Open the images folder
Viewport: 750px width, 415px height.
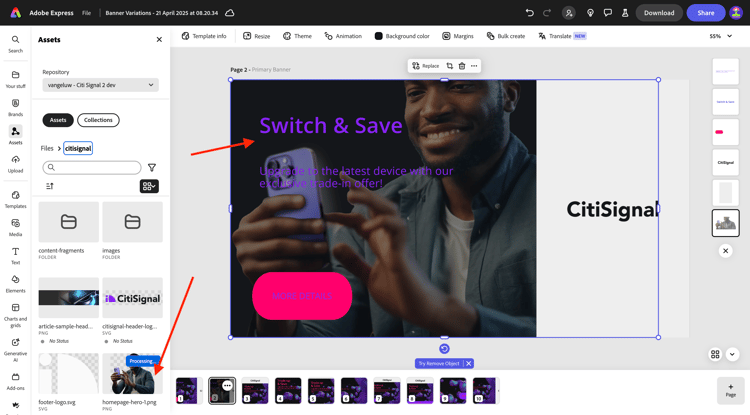[132, 222]
